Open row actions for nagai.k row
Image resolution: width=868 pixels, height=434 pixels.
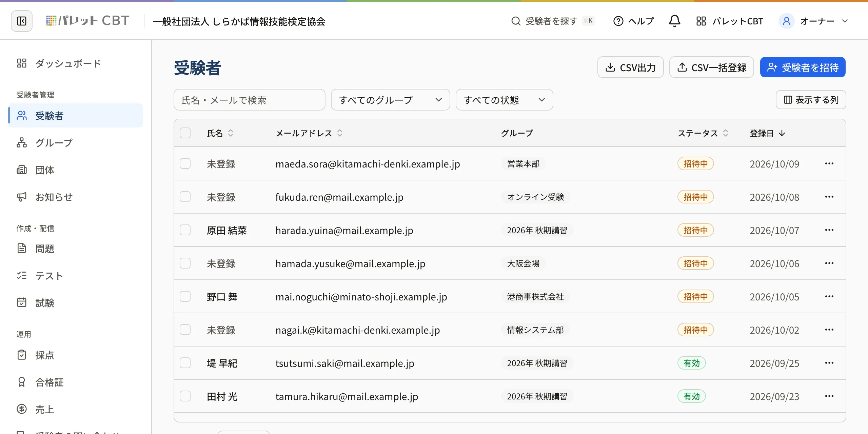tap(829, 330)
